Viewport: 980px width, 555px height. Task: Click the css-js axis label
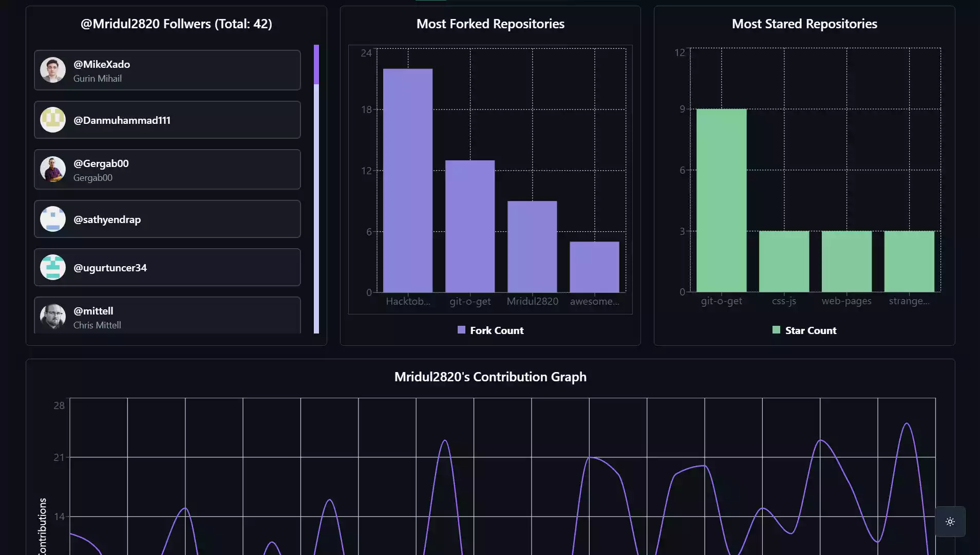pyautogui.click(x=784, y=301)
